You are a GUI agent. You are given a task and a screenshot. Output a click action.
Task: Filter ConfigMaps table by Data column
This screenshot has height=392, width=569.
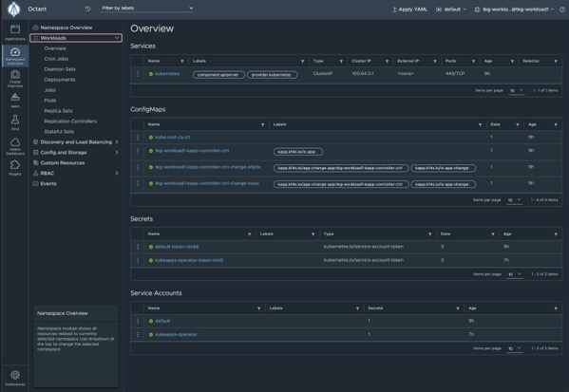[518, 124]
